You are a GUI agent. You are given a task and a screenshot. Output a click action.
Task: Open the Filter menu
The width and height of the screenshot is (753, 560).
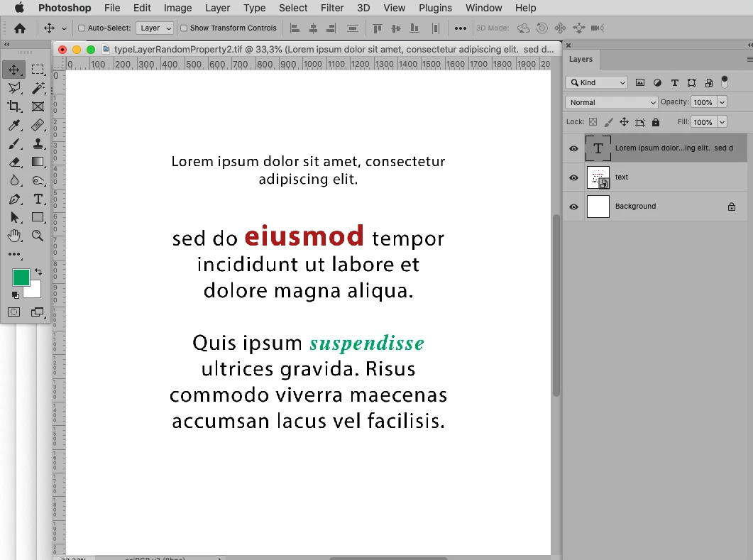click(x=332, y=8)
